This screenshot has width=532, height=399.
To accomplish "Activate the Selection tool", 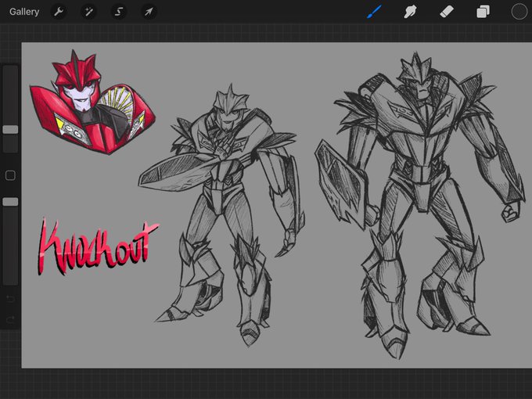I will coord(119,12).
